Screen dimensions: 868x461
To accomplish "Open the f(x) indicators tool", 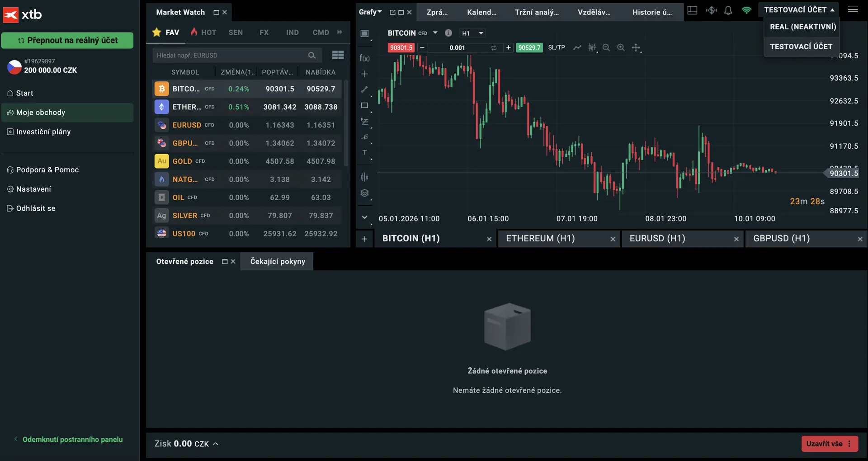I will [364, 58].
